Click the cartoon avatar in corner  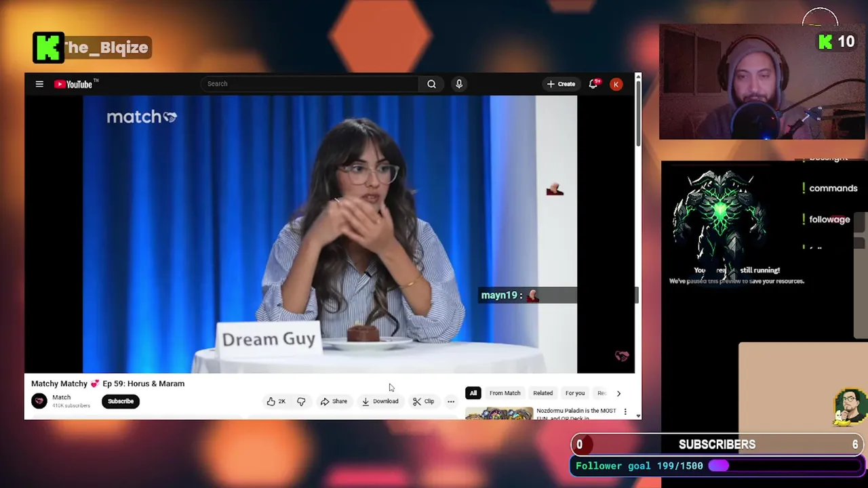[x=850, y=407]
